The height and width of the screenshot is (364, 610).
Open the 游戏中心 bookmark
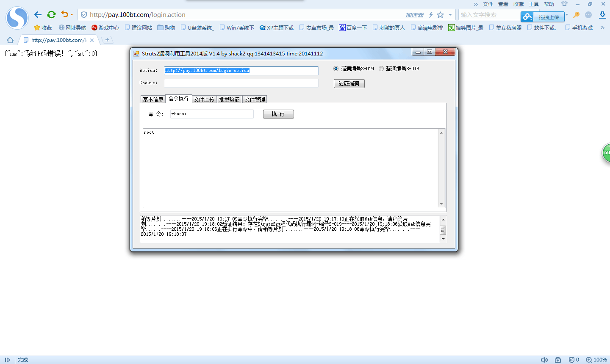105,28
